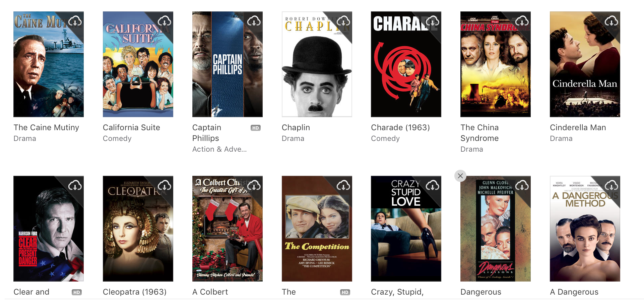Download Crazy Stupid Love with cloud icon
The width and height of the screenshot is (644, 302).
433,186
